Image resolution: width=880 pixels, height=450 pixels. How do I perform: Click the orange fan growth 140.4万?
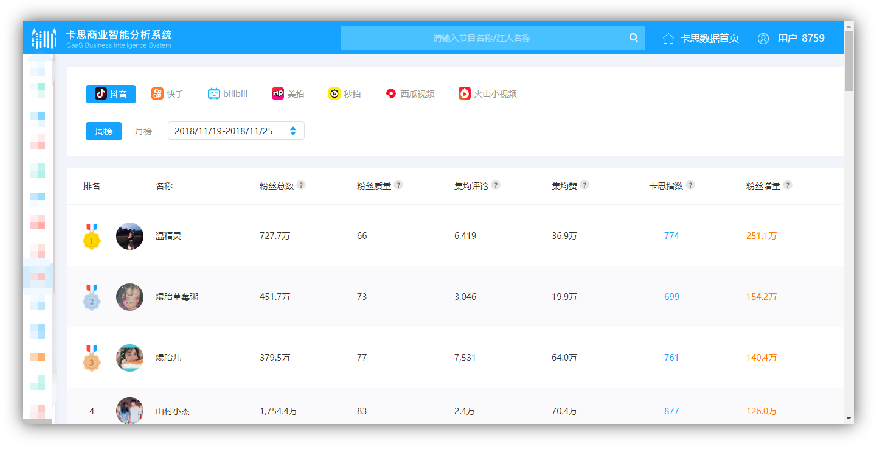coord(762,358)
